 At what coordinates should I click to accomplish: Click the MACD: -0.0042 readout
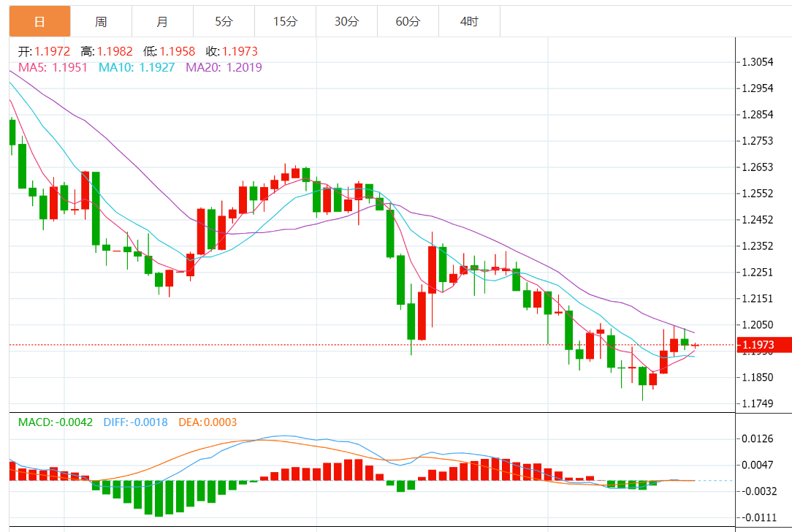pos(56,422)
